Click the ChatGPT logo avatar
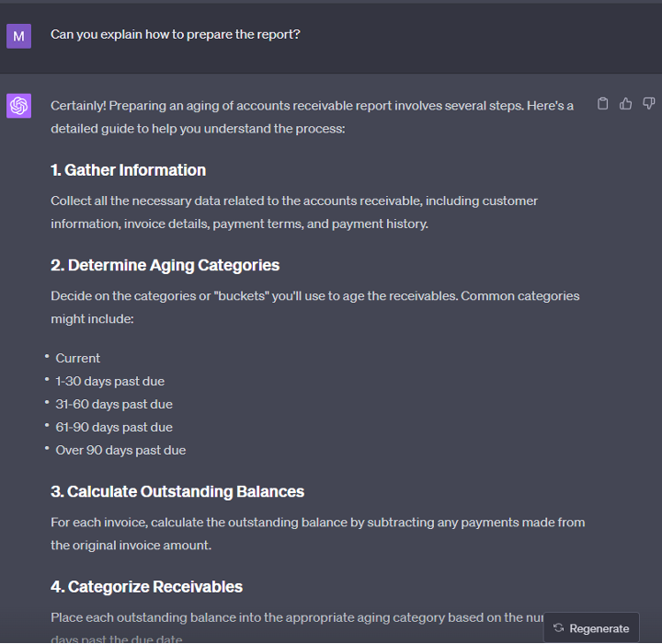 18,106
